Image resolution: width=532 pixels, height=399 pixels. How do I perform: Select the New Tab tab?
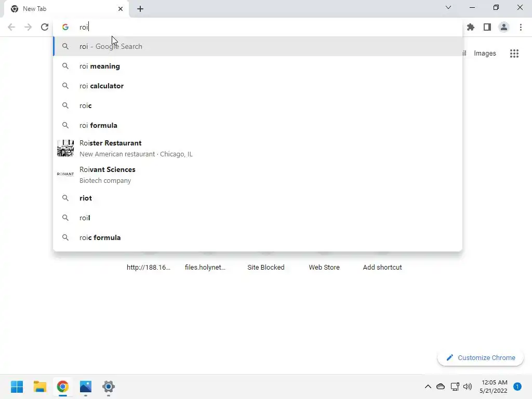pos(66,9)
